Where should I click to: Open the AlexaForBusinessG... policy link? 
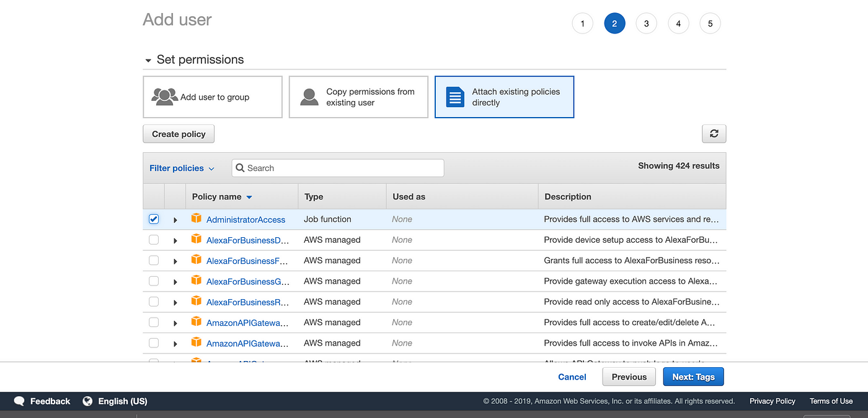coord(248,282)
